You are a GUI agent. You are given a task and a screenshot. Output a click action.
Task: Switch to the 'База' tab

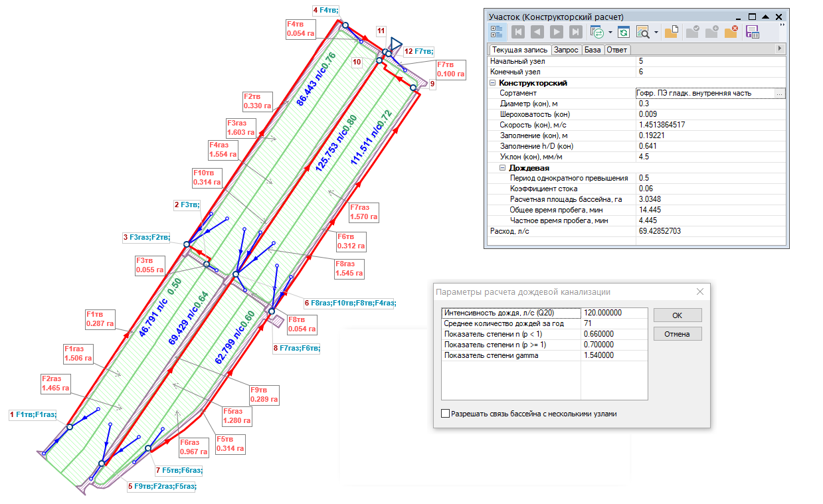[593, 50]
